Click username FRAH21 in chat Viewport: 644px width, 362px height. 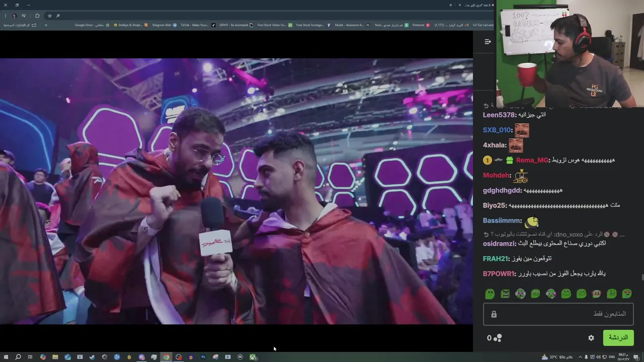coord(496,258)
